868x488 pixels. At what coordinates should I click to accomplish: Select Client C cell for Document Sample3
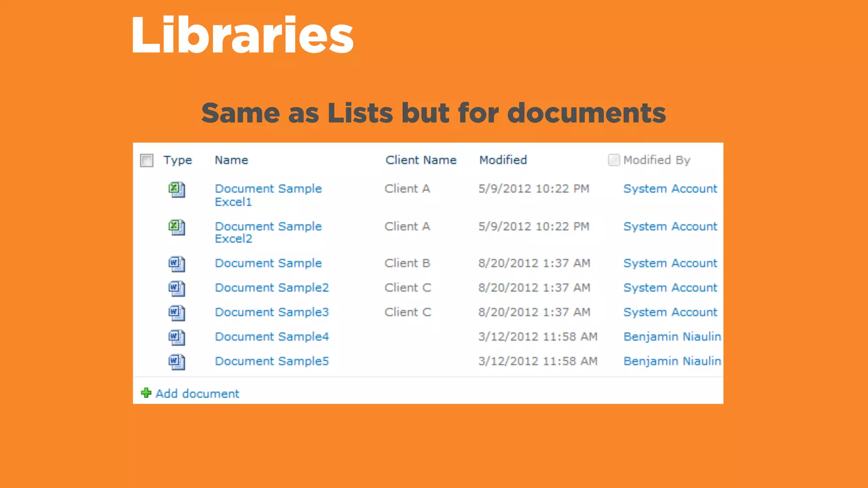(x=408, y=313)
